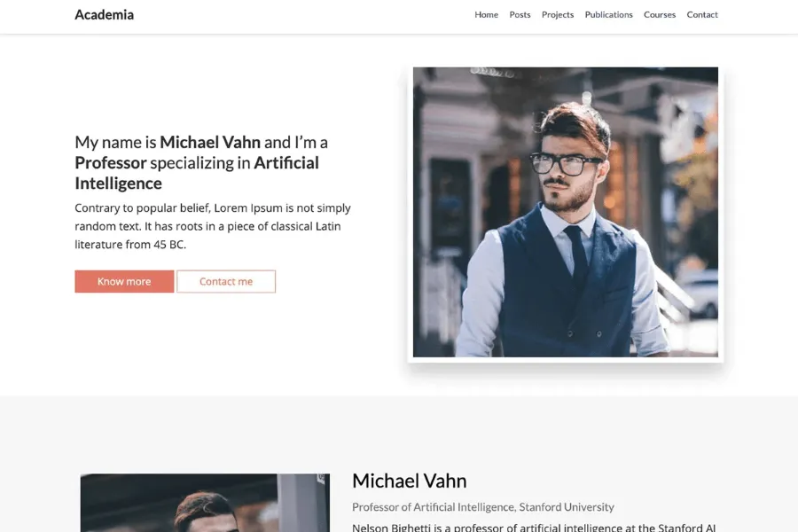Click the bold Artificial Intelligence hero text
Screen dimensions: 798x532
[x=197, y=173]
